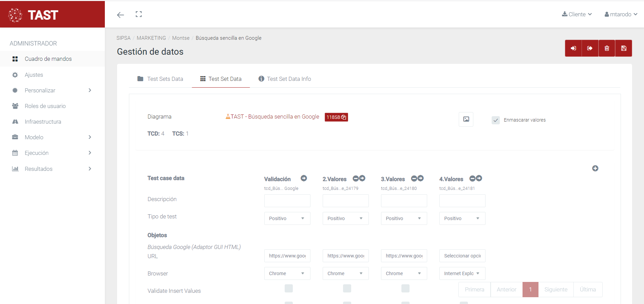Click the save floppy disk icon
This screenshot has width=644, height=304.
point(623,48)
